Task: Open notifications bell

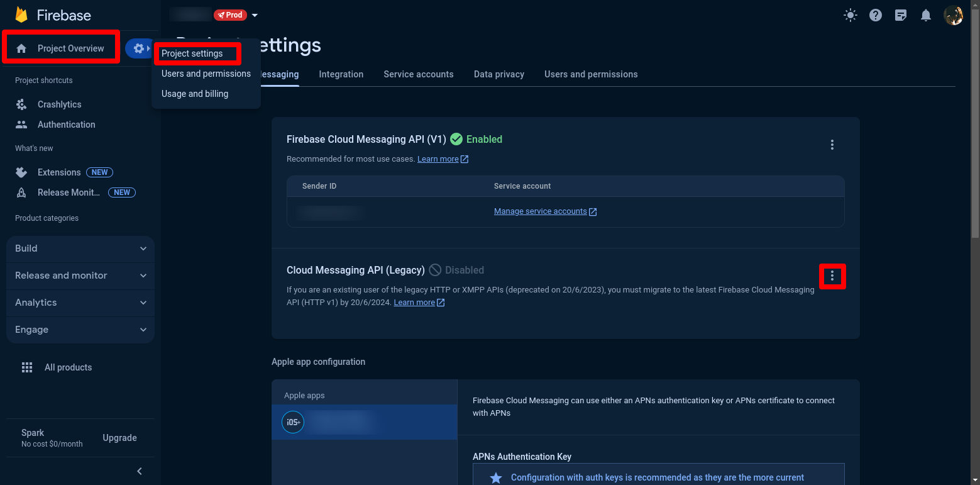Action: [x=926, y=15]
